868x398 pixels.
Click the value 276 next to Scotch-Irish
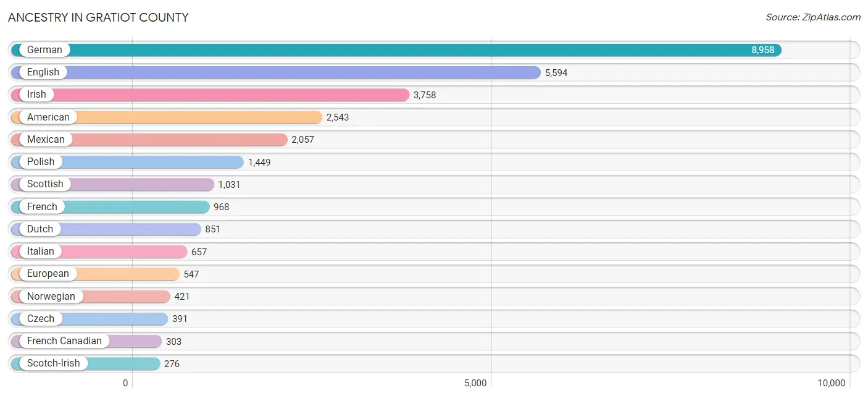(172, 364)
